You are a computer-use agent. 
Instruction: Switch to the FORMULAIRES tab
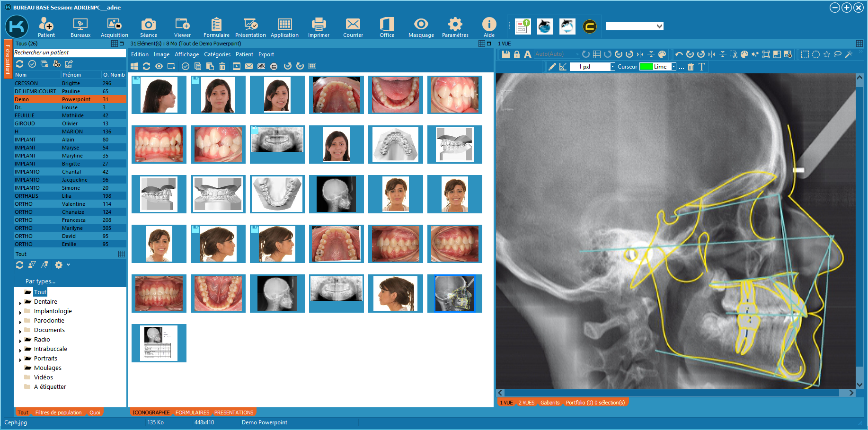(192, 412)
